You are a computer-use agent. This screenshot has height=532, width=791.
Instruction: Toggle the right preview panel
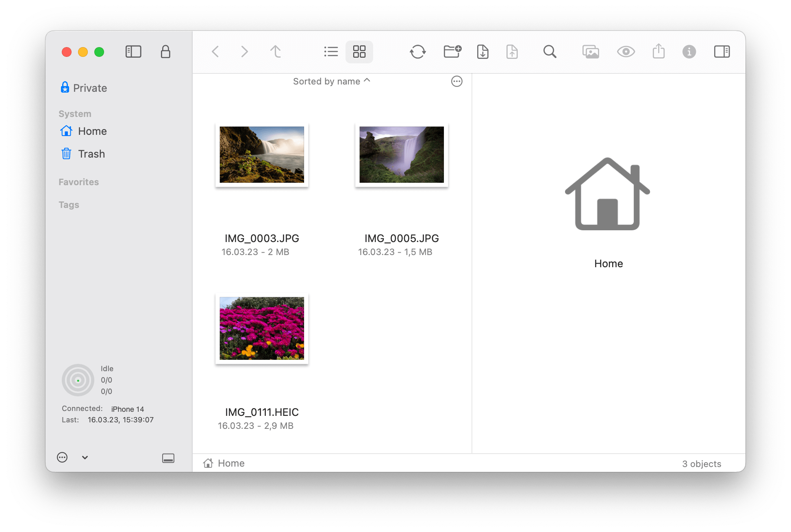pyautogui.click(x=721, y=52)
